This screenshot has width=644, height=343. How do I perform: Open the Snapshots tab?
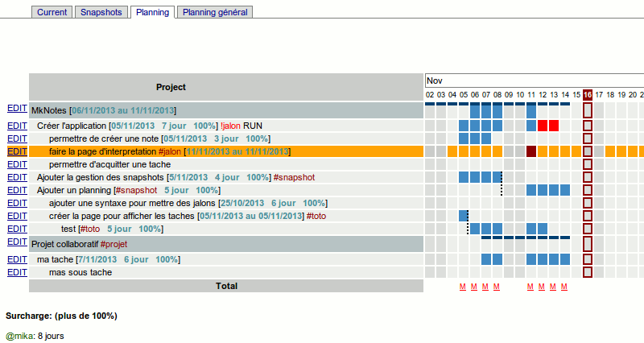[x=101, y=12]
